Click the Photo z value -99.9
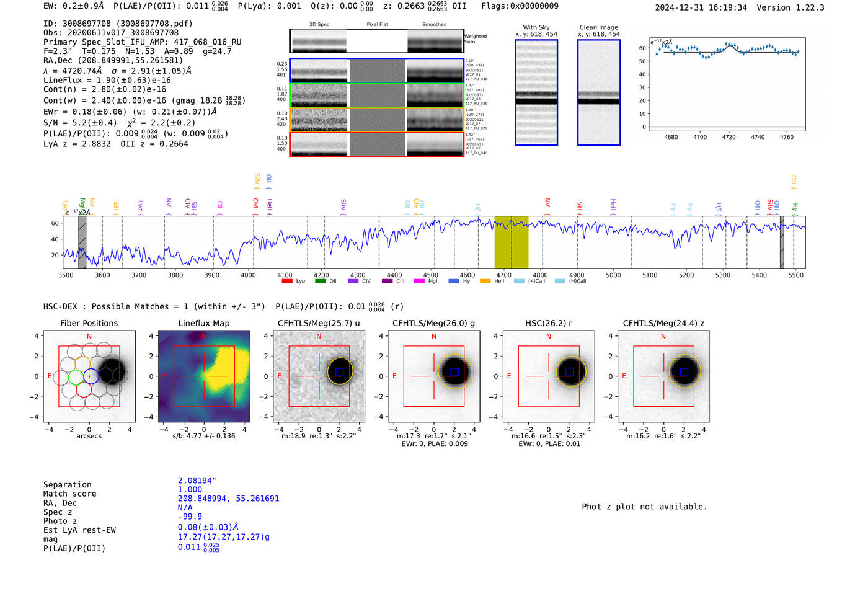868x591 pixels. point(190,517)
